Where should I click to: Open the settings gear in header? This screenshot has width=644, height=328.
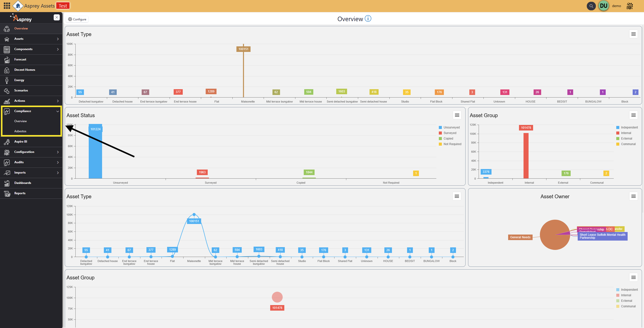point(630,6)
